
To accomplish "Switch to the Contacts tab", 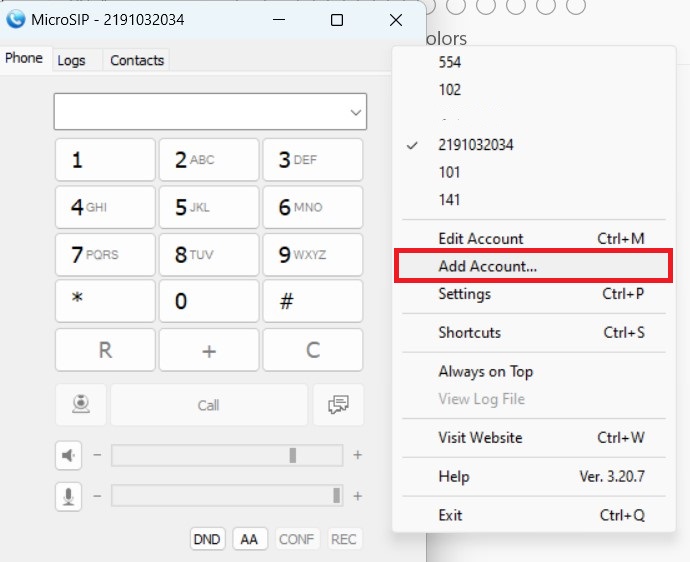I will pos(137,60).
